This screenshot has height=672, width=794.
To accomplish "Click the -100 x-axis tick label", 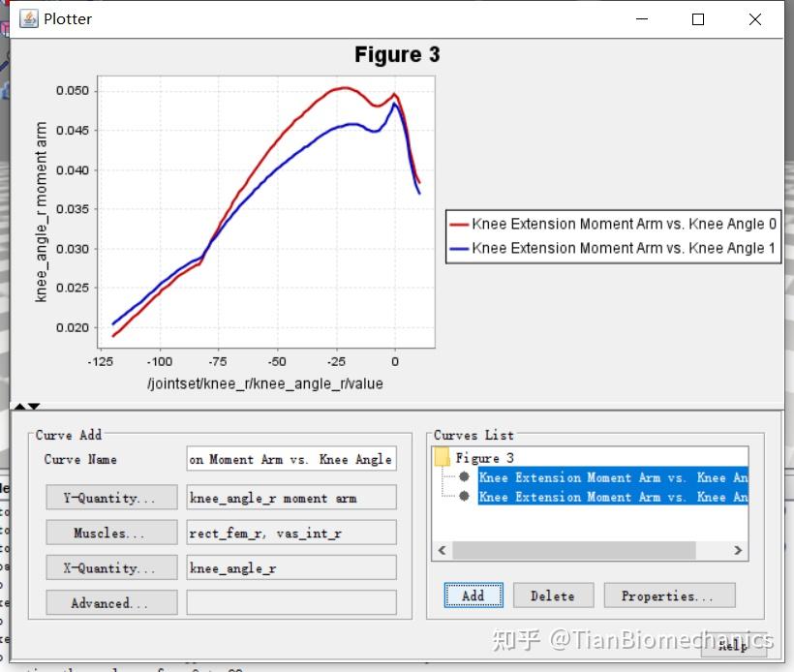I will [x=160, y=361].
